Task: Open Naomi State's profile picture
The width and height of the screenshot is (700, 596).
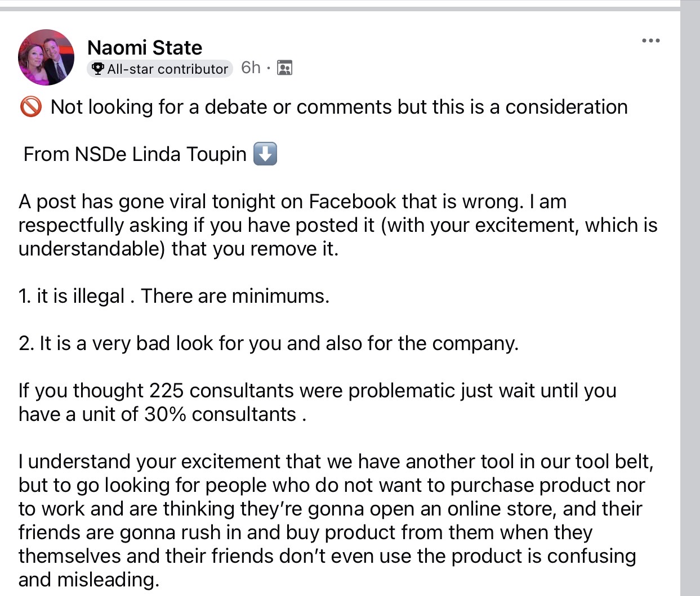Action: tap(46, 57)
